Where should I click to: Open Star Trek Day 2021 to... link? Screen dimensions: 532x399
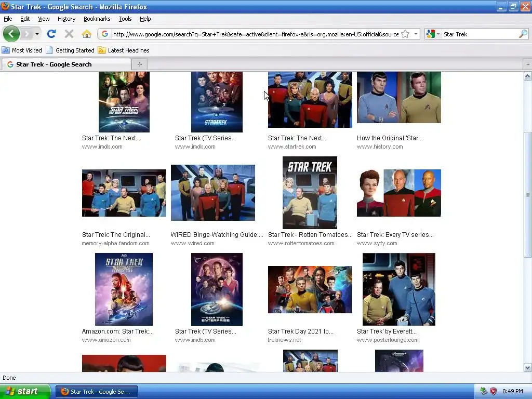(301, 331)
